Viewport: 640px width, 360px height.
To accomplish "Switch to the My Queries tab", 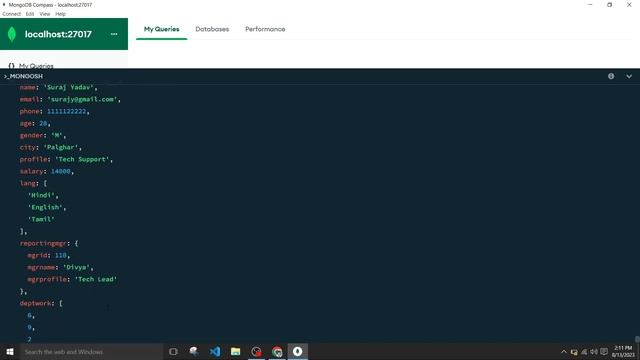I will point(162,29).
